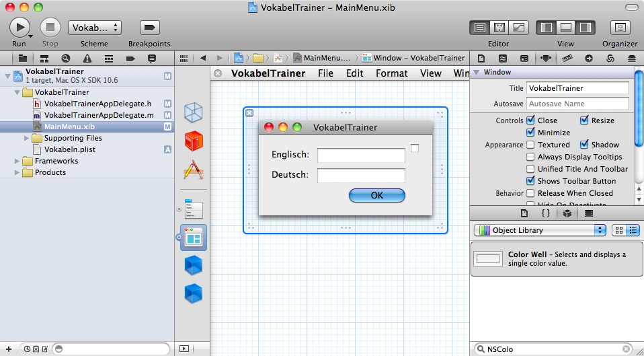Expand the Supporting Files folder
Viewport: 644px width, 356px height.
(27, 138)
